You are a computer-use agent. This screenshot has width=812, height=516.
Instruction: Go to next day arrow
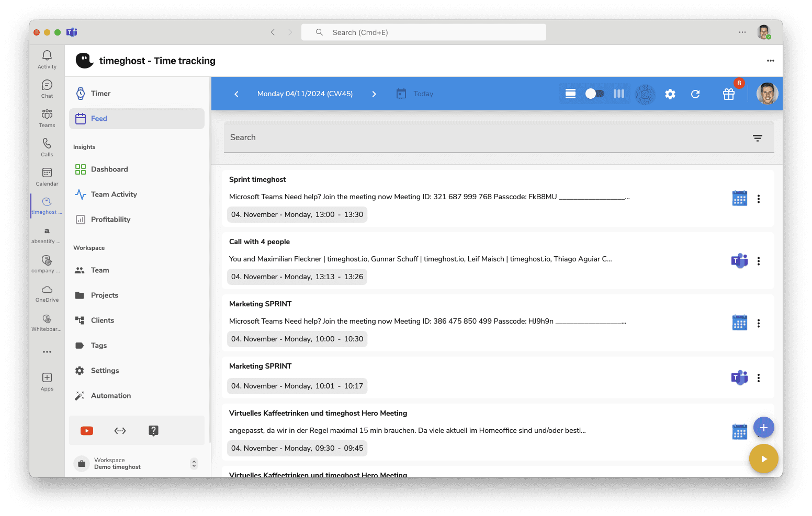tap(374, 94)
